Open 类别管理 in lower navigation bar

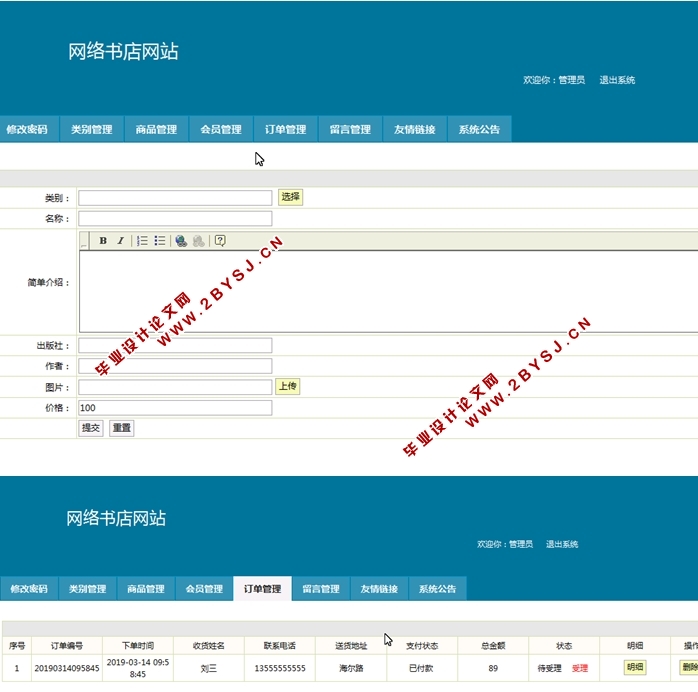(87, 589)
